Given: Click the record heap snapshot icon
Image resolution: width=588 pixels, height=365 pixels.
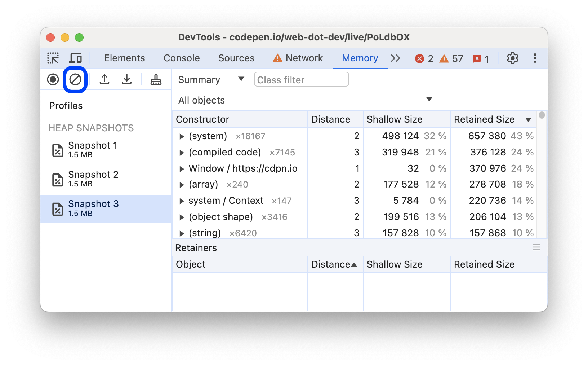Looking at the screenshot, I should 53,79.
